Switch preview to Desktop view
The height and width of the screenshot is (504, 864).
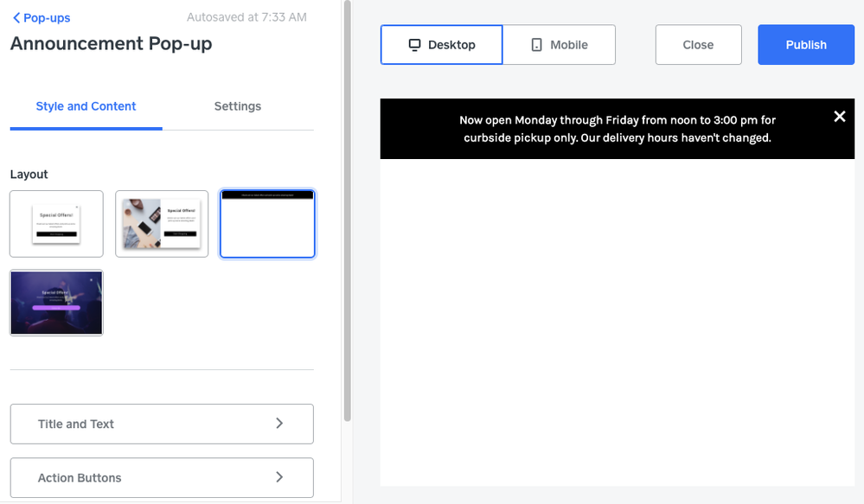pos(441,45)
